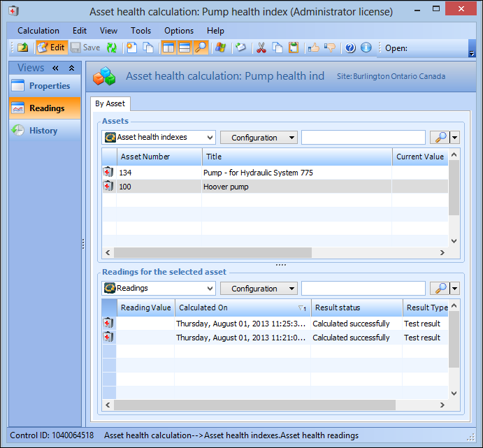The width and height of the screenshot is (483, 448).
Task: Open the History view
Action: [43, 131]
